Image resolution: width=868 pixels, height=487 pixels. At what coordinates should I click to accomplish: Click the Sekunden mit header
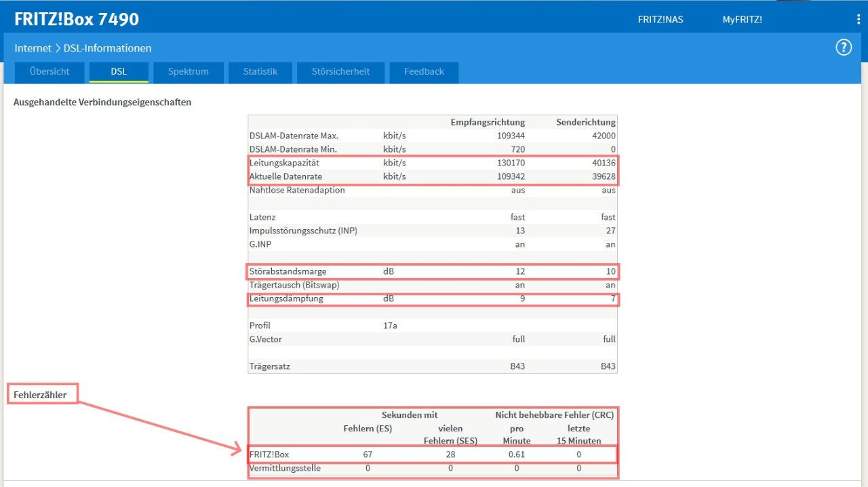point(410,415)
